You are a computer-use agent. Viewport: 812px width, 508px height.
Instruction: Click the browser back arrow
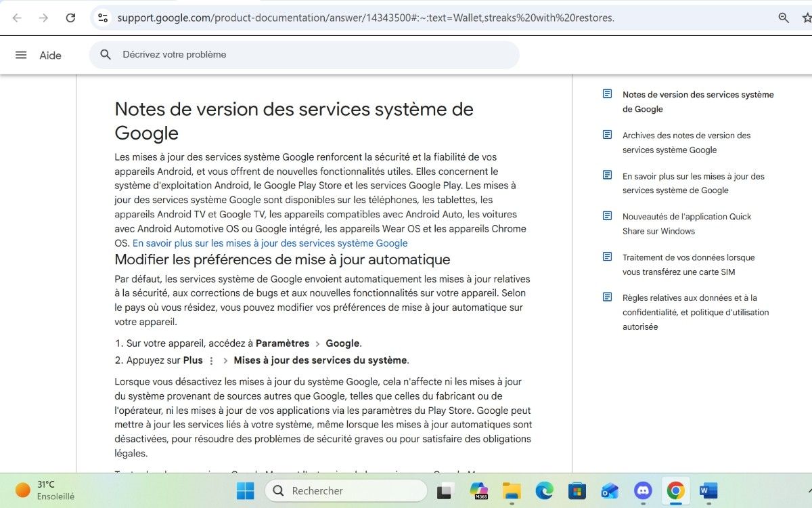(x=17, y=18)
